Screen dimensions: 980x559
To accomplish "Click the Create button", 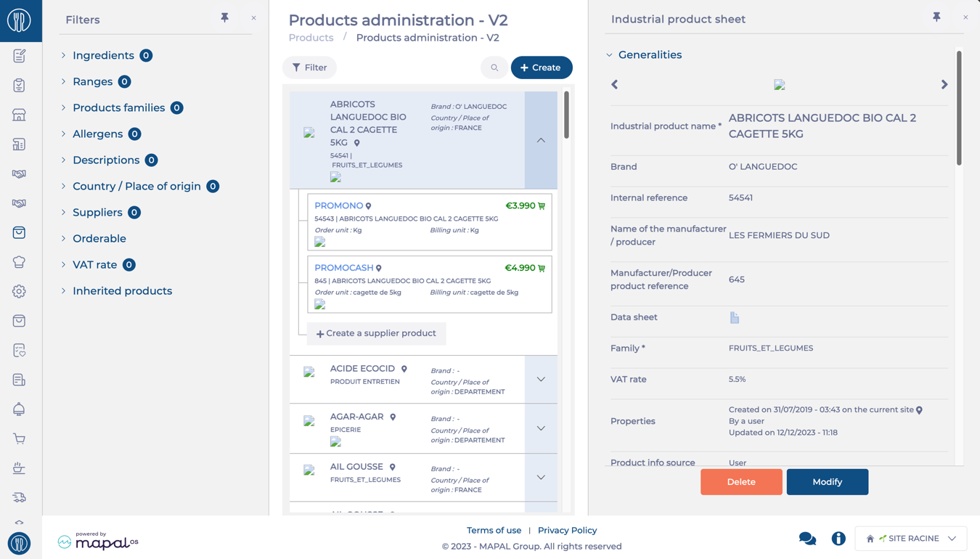I will pyautogui.click(x=542, y=68).
